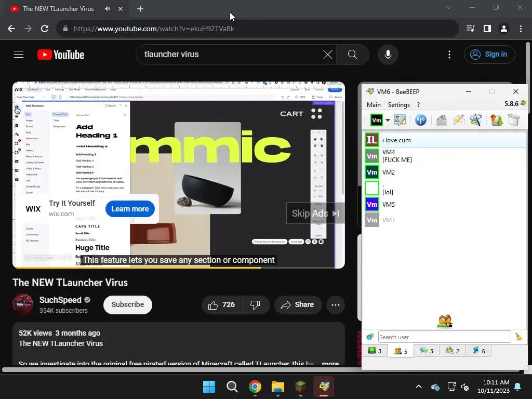Open Chrome media controls icon

(470, 29)
